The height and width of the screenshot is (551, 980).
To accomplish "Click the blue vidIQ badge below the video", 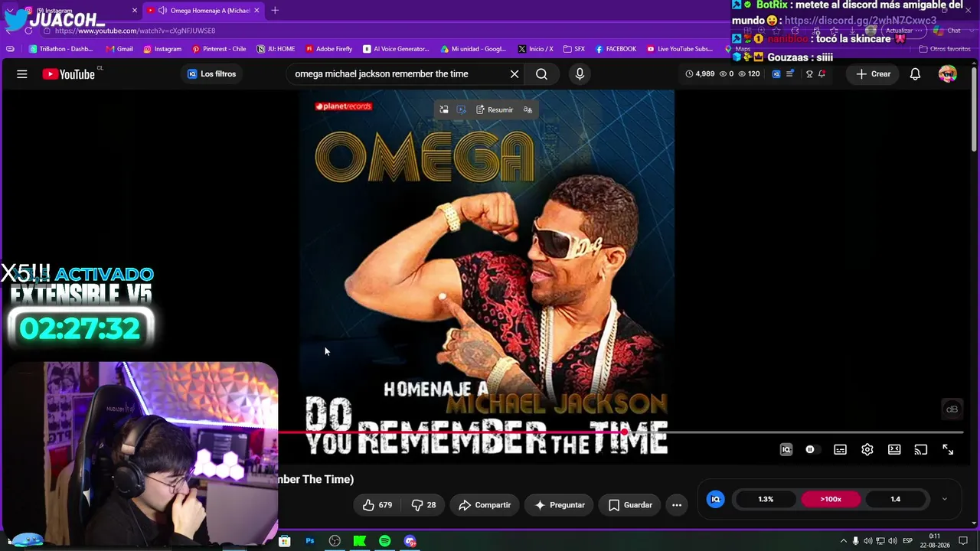I will pyautogui.click(x=716, y=500).
